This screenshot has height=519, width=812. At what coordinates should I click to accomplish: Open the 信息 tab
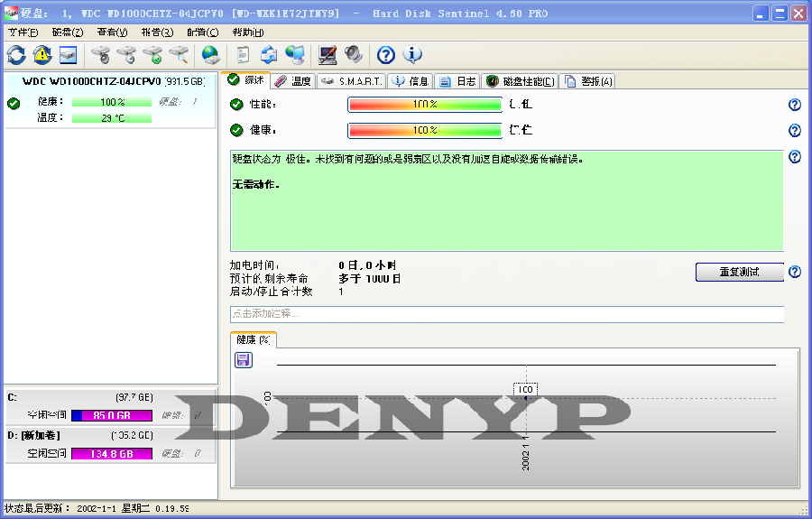[x=411, y=81]
